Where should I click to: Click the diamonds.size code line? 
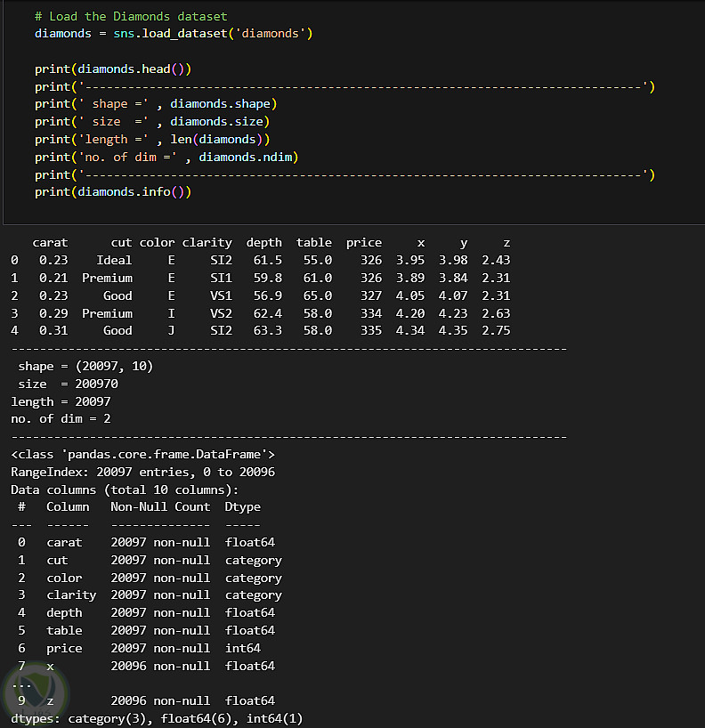[x=152, y=121]
